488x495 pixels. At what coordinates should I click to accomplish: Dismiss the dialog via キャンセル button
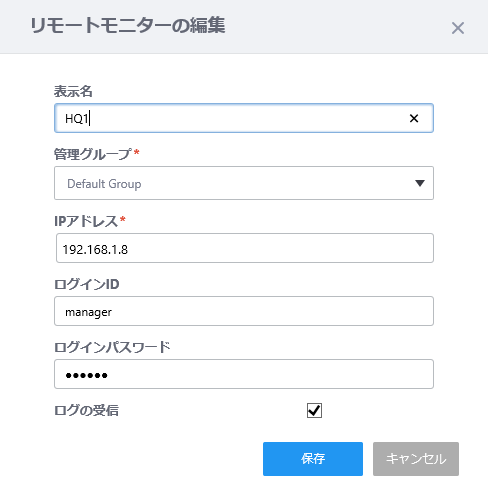(416, 459)
